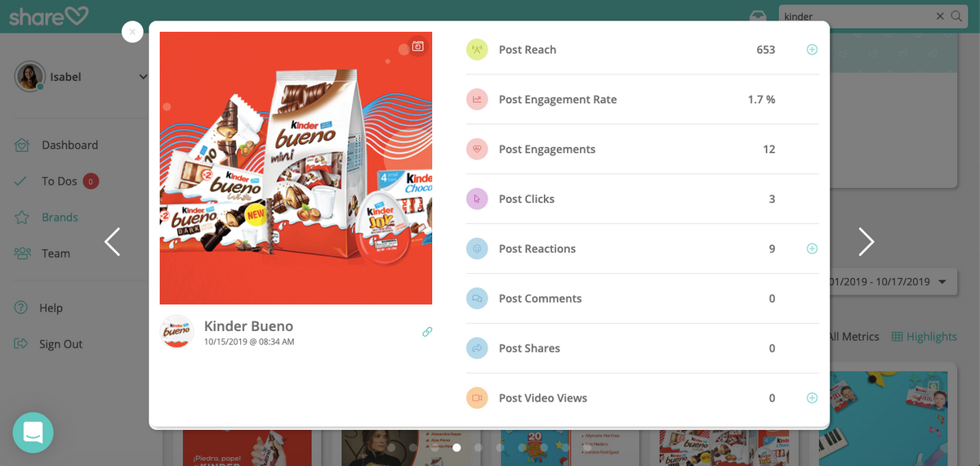Click the Share logo in header

point(51,16)
